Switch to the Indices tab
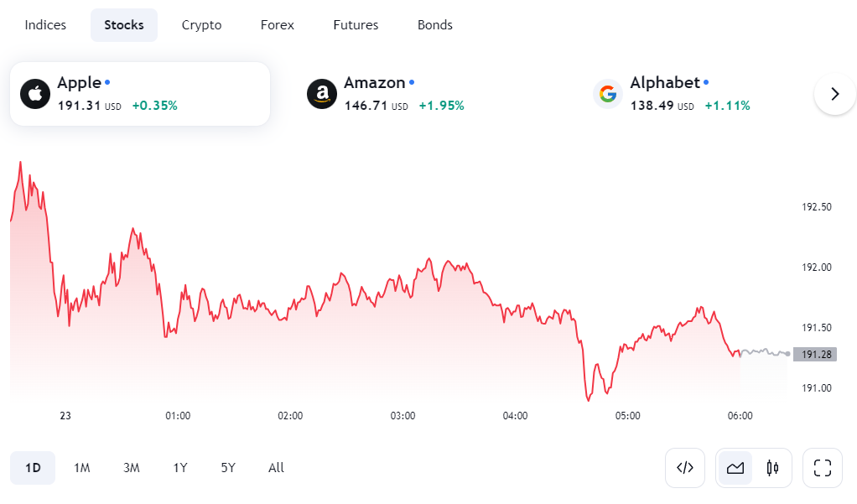The image size is (857, 504). pos(45,25)
